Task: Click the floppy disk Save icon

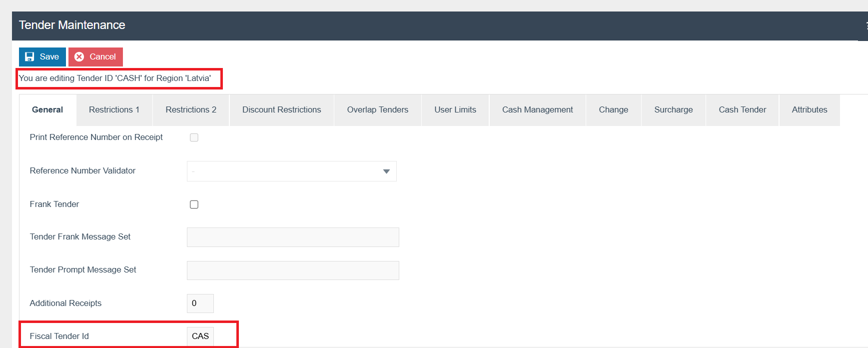Action: tap(29, 57)
